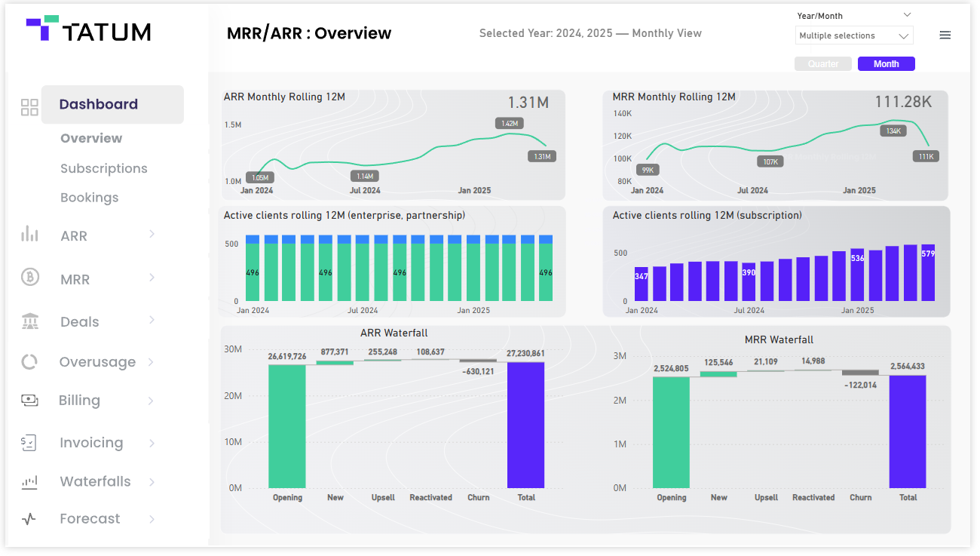Open the Overusage circular icon

(x=30, y=361)
